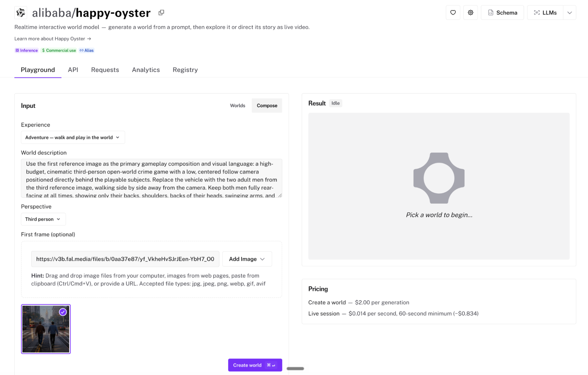The image size is (588, 375).
Task: Open the Experience Adventure dropdown
Action: (73, 137)
